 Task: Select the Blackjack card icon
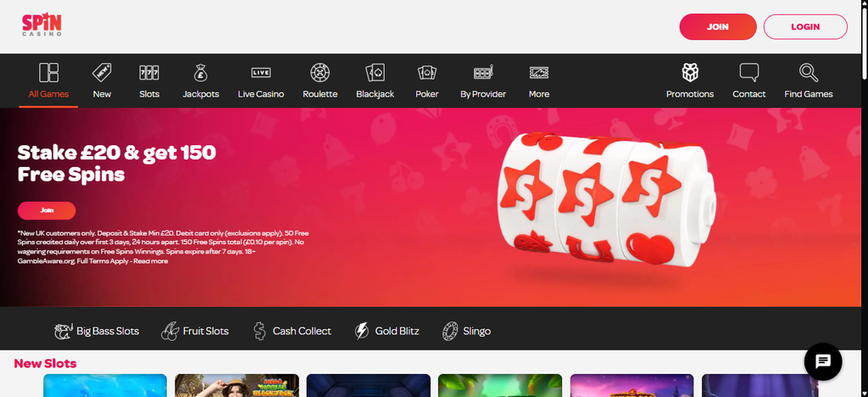tap(375, 73)
